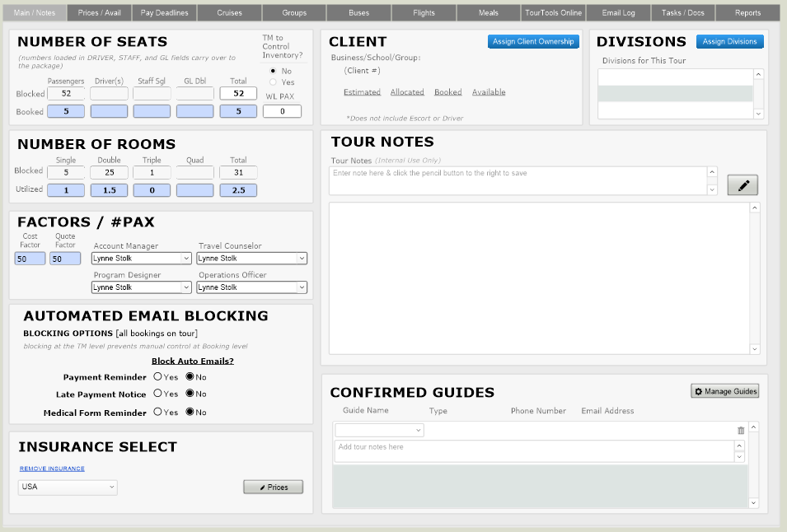The width and height of the screenshot is (787, 532).
Task: Click the Assign Client Ownership button
Action: (533, 42)
